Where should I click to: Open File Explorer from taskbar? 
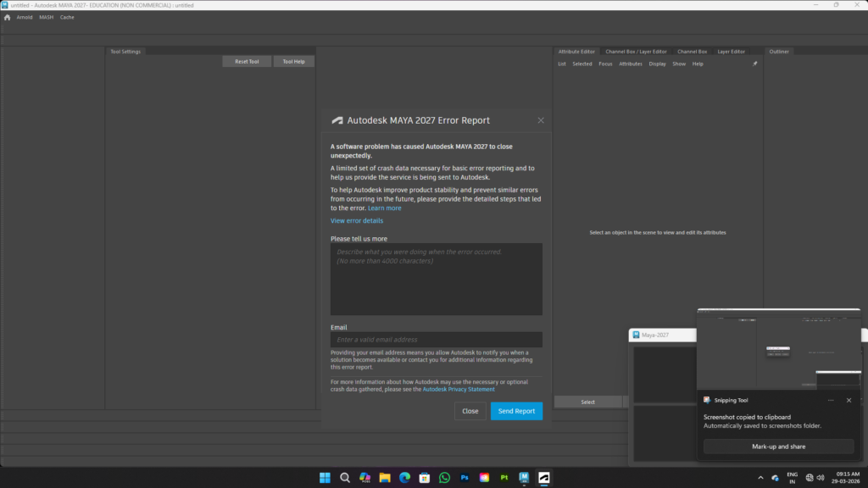(x=385, y=478)
